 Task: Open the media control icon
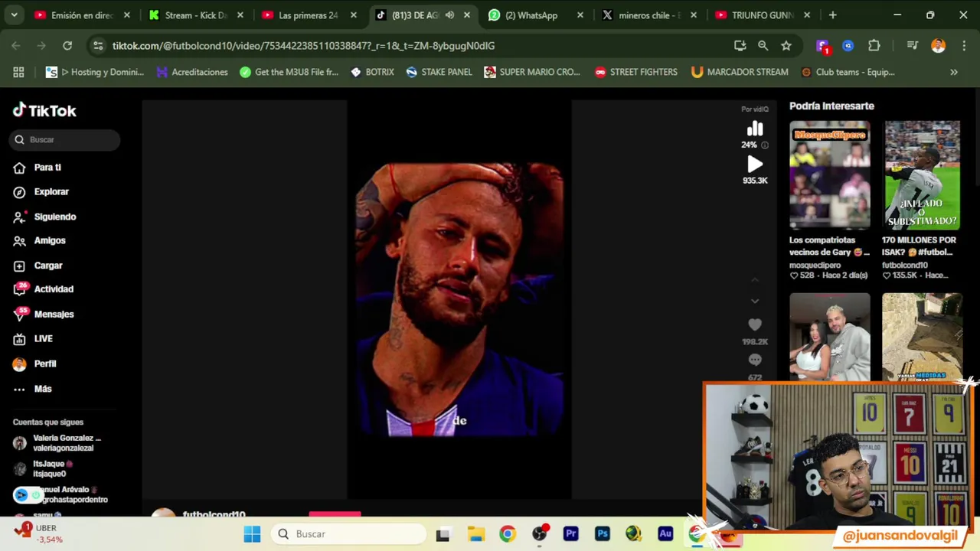[x=913, y=46]
